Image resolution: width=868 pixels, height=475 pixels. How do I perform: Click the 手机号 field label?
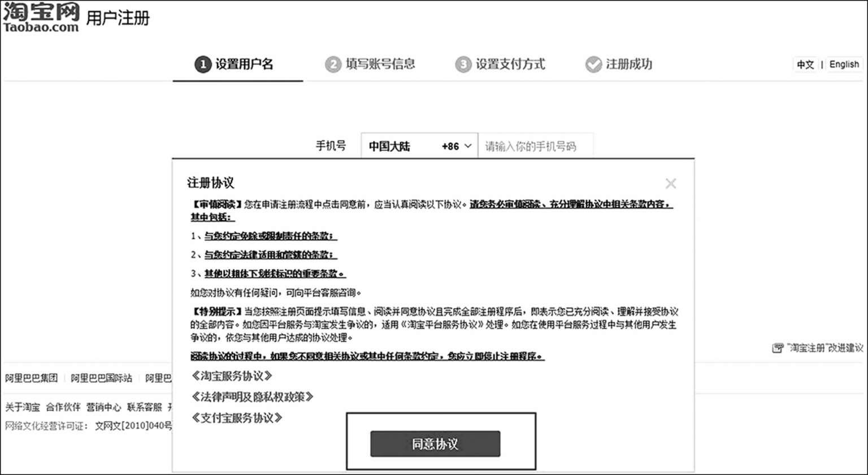[x=331, y=146]
